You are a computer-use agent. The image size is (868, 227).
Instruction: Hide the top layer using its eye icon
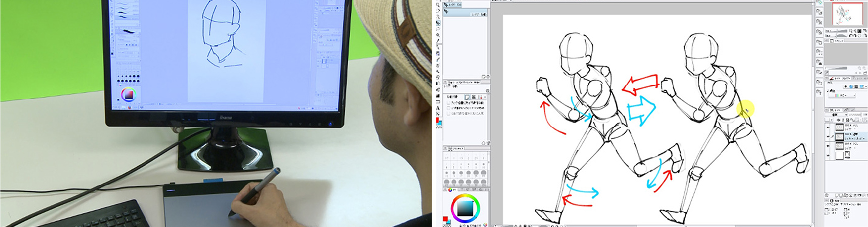[828, 127]
